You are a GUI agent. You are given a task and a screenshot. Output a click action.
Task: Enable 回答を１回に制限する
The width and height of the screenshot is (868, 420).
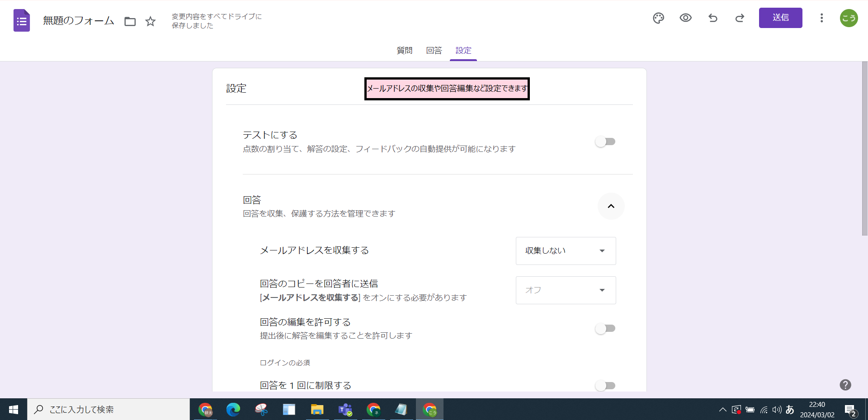point(605,386)
